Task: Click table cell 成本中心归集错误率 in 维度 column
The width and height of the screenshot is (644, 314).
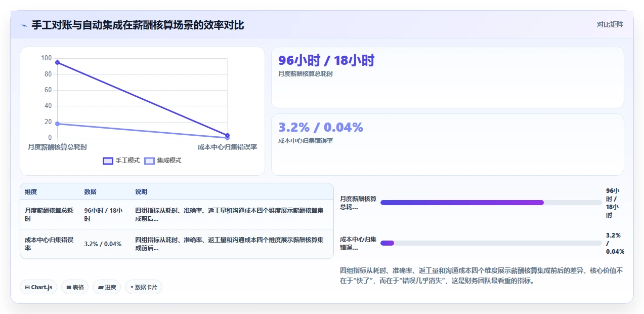Action: (49, 244)
